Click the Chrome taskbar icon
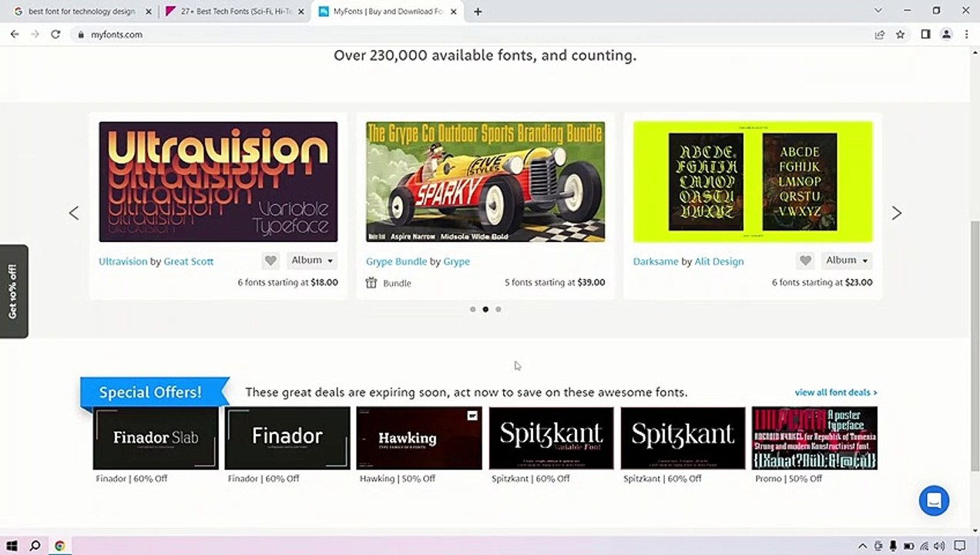 (59, 546)
